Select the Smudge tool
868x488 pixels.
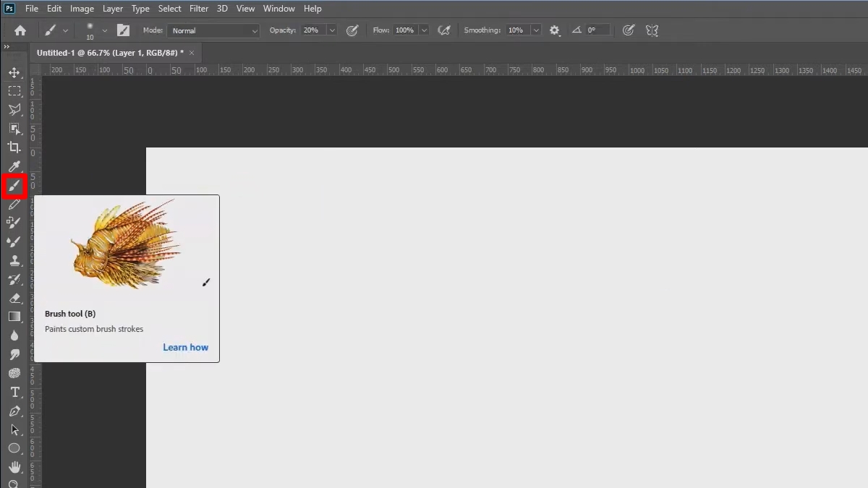click(14, 354)
